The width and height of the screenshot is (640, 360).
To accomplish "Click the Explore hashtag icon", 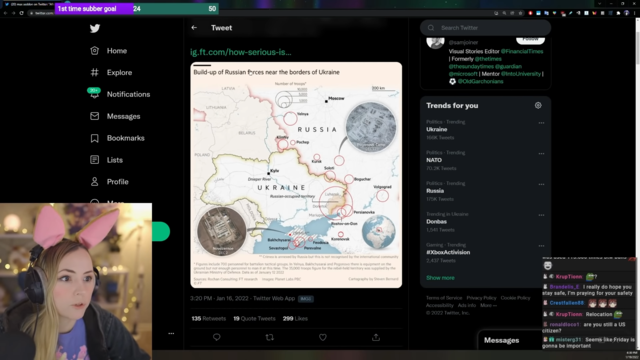I will point(94,72).
